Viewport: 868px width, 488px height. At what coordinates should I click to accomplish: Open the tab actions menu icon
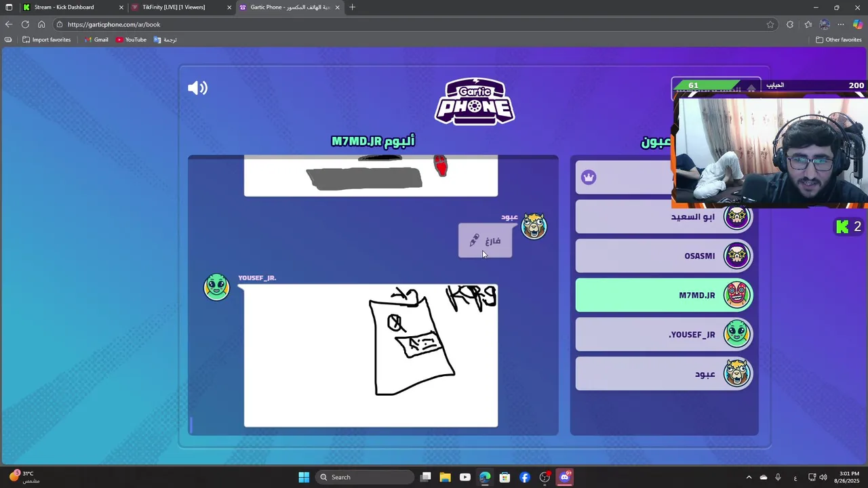[x=9, y=7]
